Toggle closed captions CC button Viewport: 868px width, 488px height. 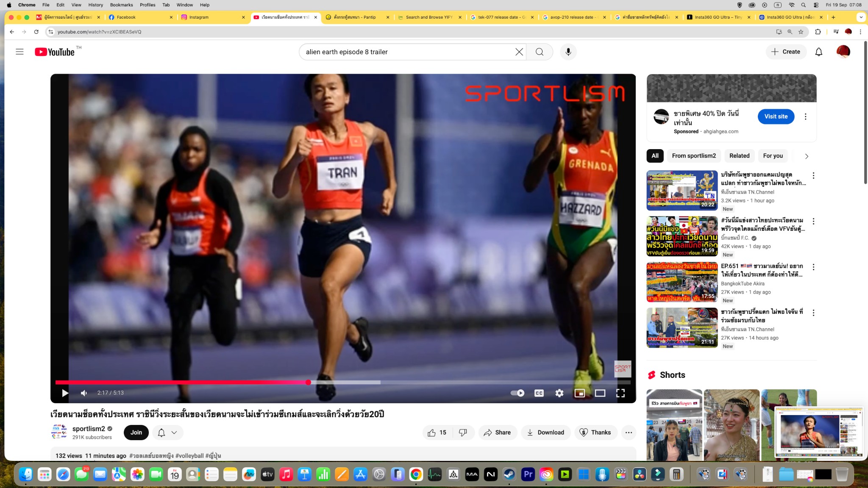click(x=539, y=393)
